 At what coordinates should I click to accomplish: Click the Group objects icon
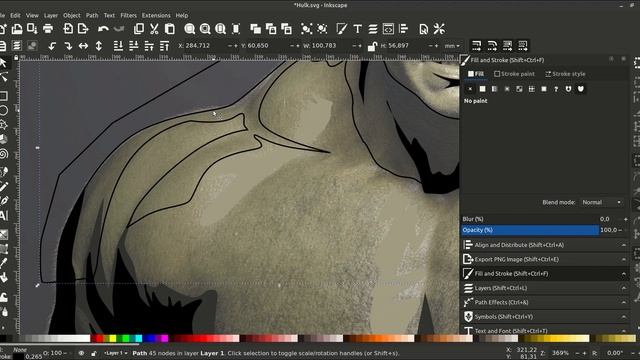point(306,29)
